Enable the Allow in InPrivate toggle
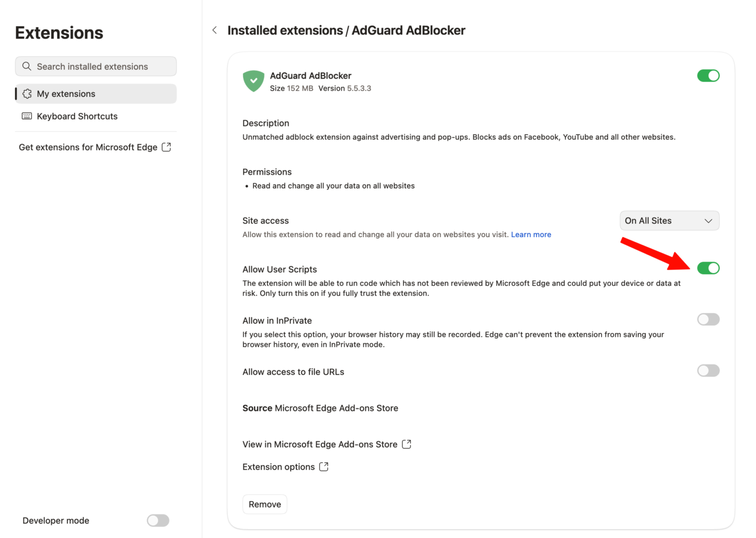Image resolution: width=756 pixels, height=538 pixels. tap(708, 319)
